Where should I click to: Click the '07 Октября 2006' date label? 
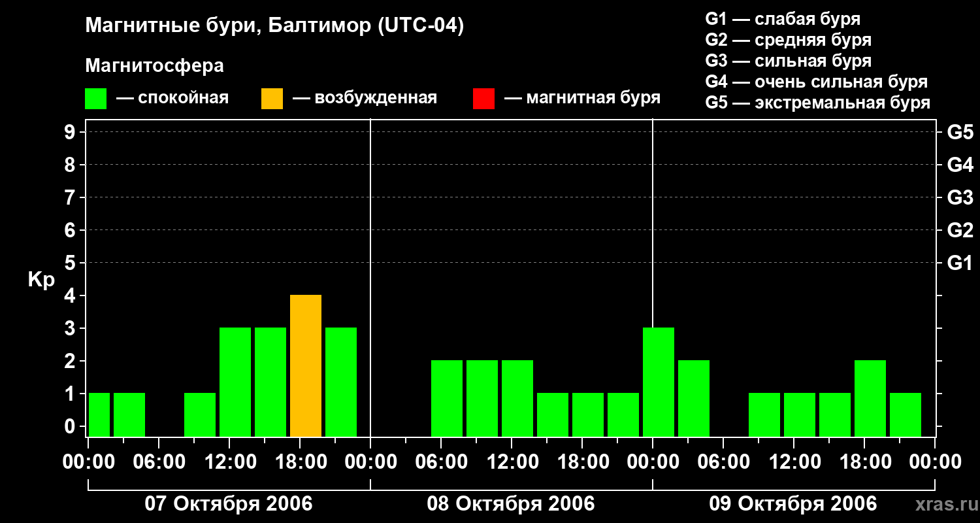point(229,504)
